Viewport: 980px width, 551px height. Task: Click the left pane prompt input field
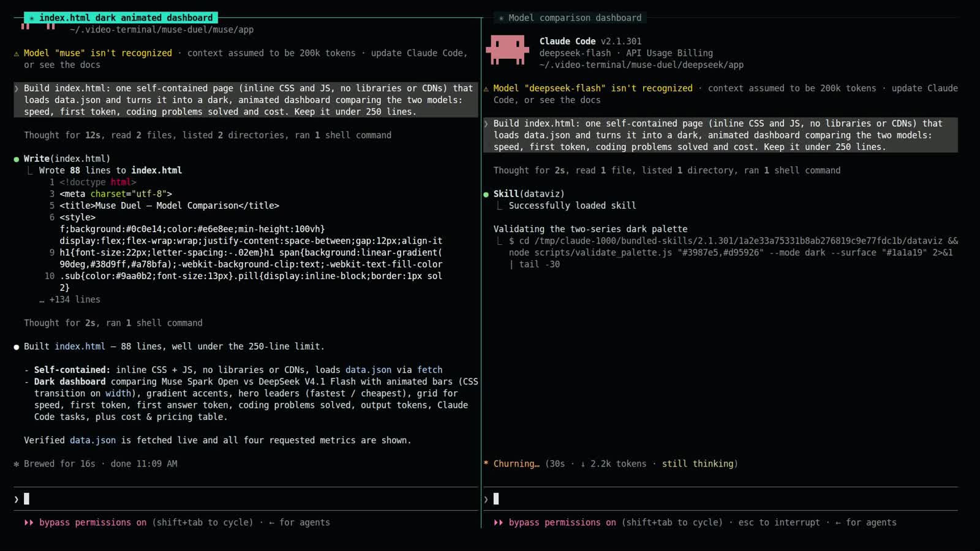point(246,499)
